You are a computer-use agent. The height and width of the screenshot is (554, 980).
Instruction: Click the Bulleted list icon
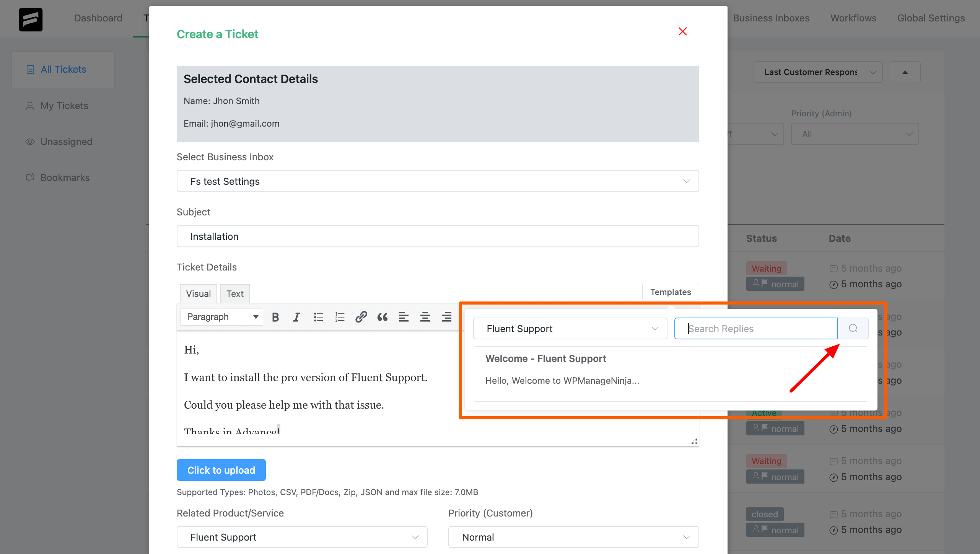318,316
